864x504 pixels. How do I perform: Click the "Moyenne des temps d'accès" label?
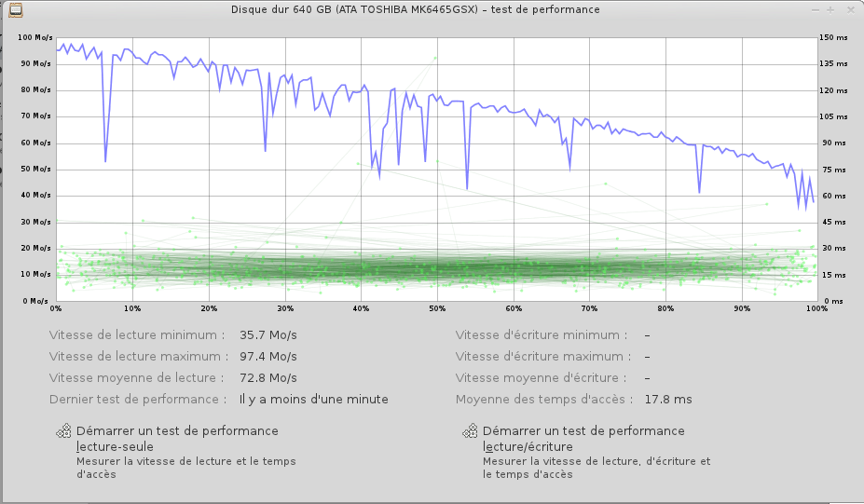coord(542,399)
